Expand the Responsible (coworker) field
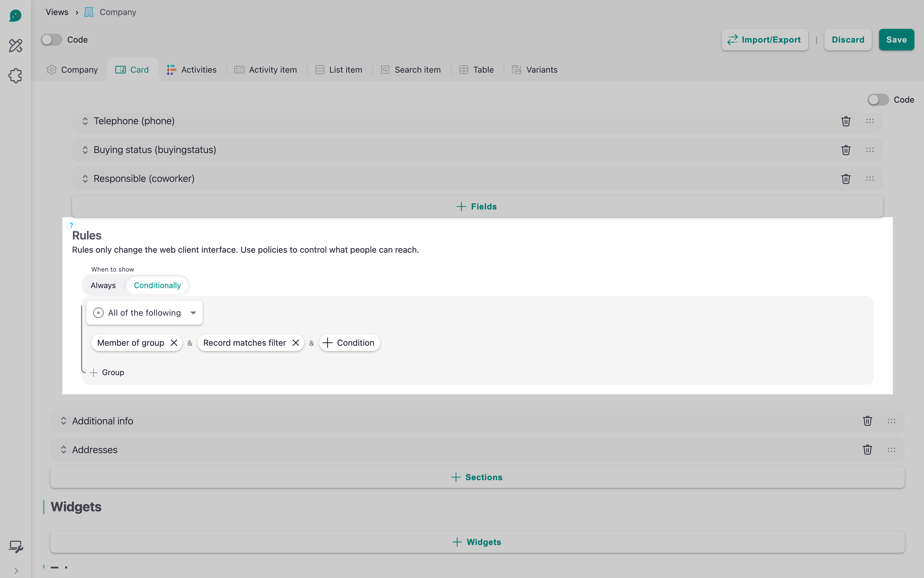 85,179
